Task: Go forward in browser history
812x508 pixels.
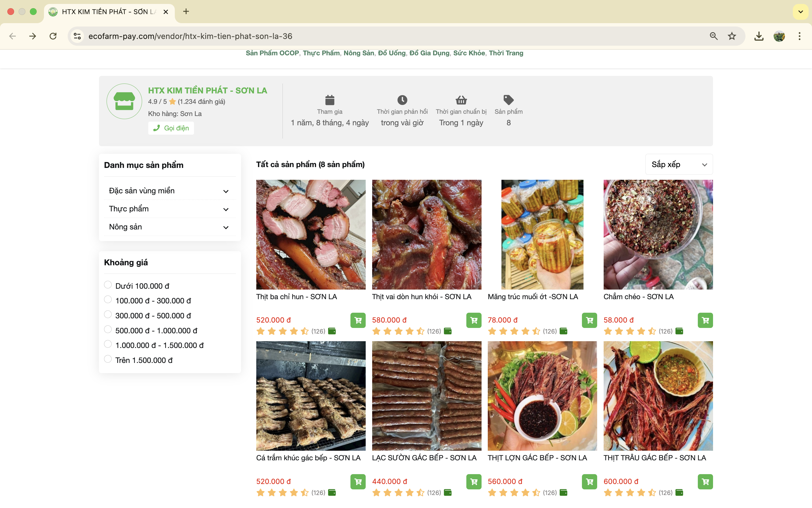Action: [x=32, y=36]
